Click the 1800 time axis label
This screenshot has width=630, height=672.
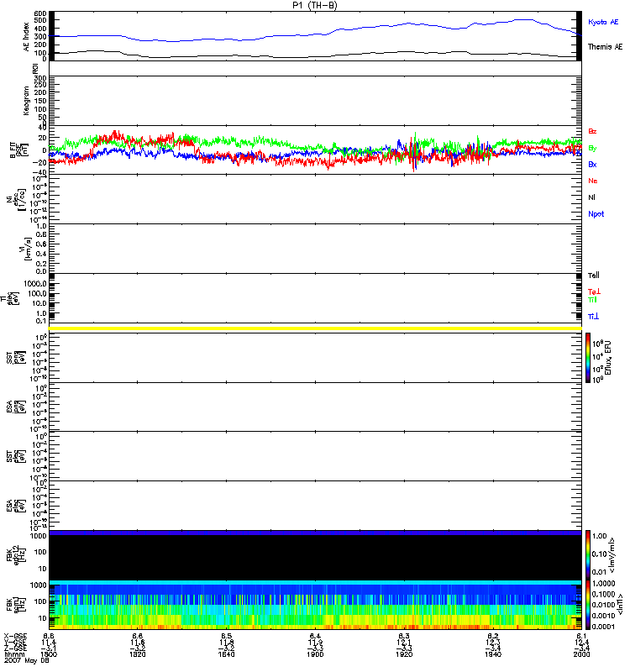click(49, 654)
